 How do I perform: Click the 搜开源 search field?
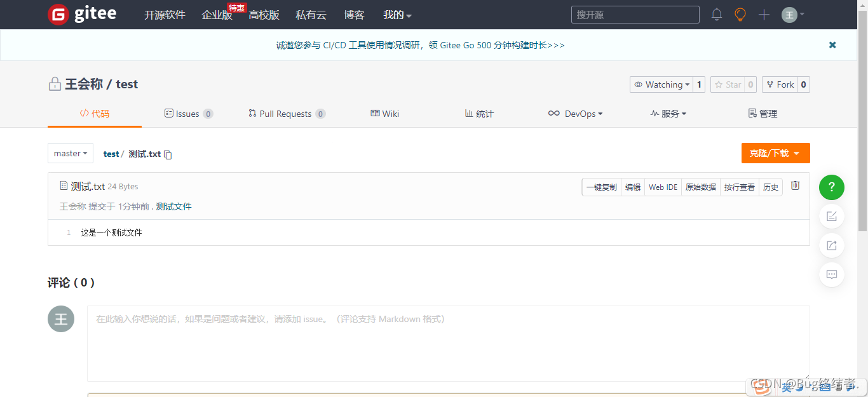coord(635,15)
